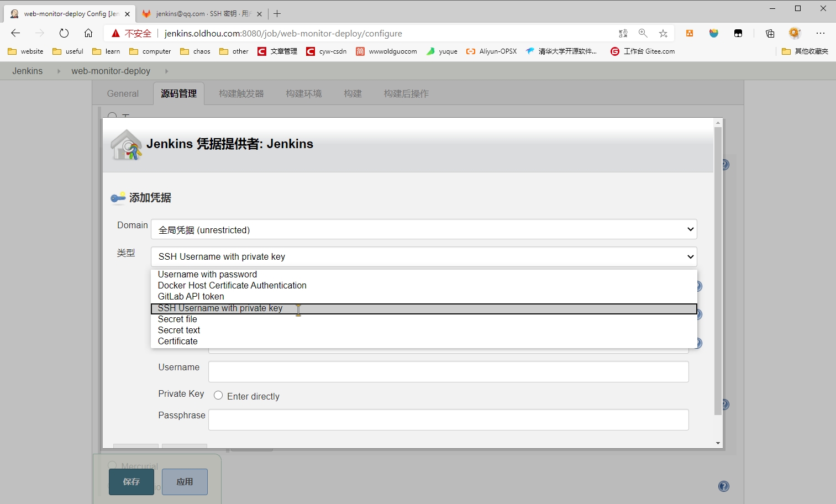This screenshot has width=836, height=504.
Task: Open the zoom magnifier icon in address bar
Action: coord(643,33)
